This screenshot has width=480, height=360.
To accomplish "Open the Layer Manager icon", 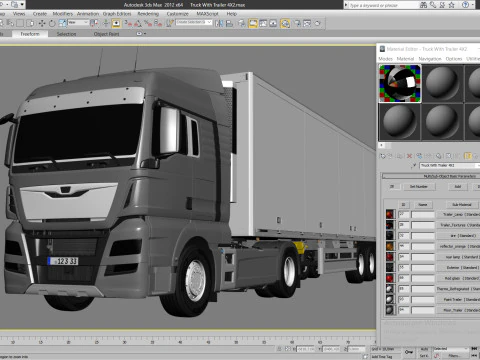I will (x=242, y=23).
